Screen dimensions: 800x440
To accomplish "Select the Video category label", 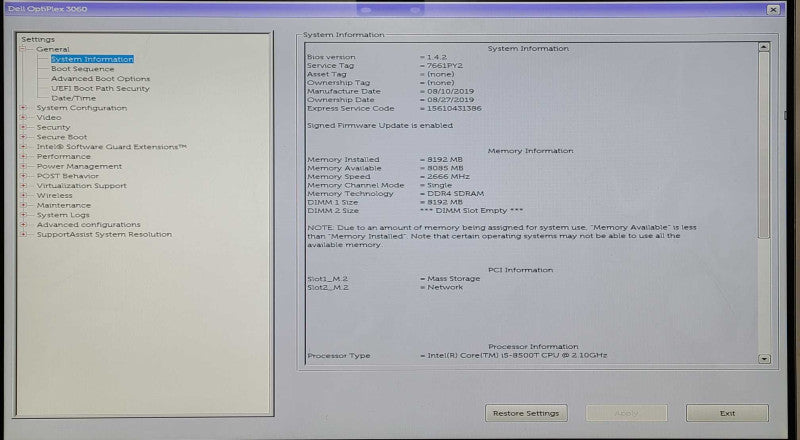I will (x=48, y=117).
